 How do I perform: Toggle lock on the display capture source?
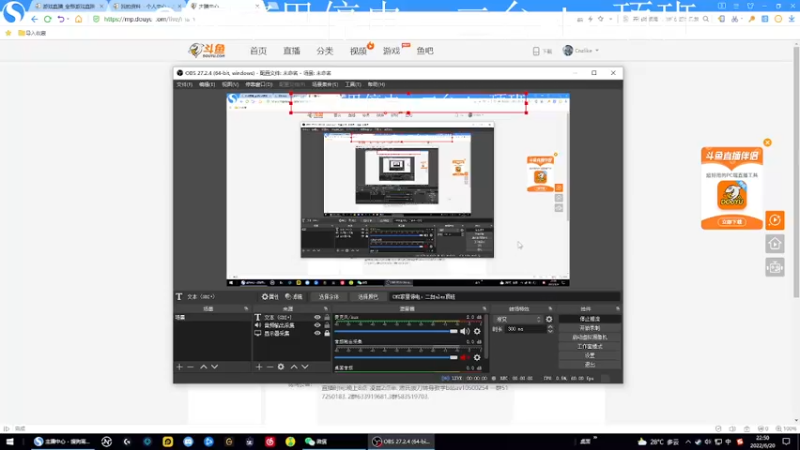[x=327, y=333]
